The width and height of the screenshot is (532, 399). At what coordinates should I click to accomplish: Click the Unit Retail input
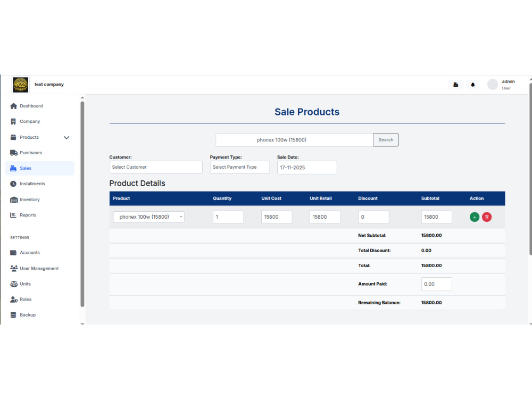click(325, 217)
